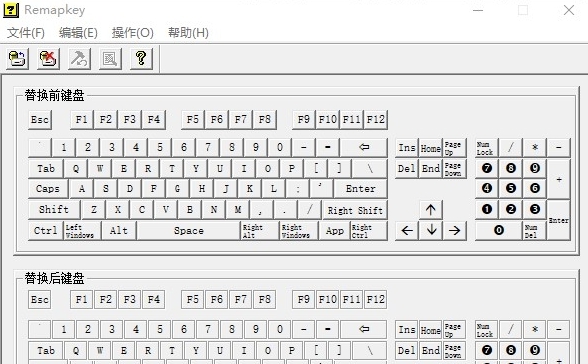Select numpad plus key on 替换前键盘
The height and width of the screenshot is (364, 588).
(559, 179)
